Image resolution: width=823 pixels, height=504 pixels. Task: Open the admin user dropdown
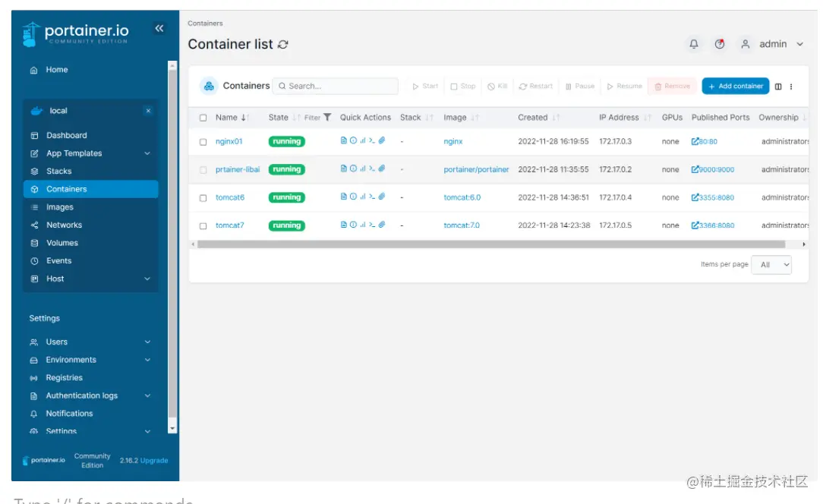[772, 44]
